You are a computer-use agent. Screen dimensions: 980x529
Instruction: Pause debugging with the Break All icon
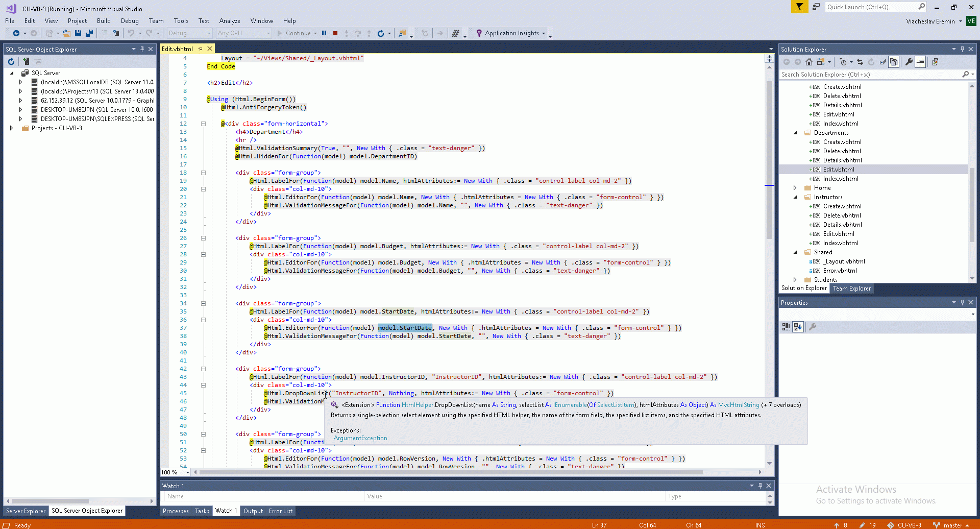(324, 33)
